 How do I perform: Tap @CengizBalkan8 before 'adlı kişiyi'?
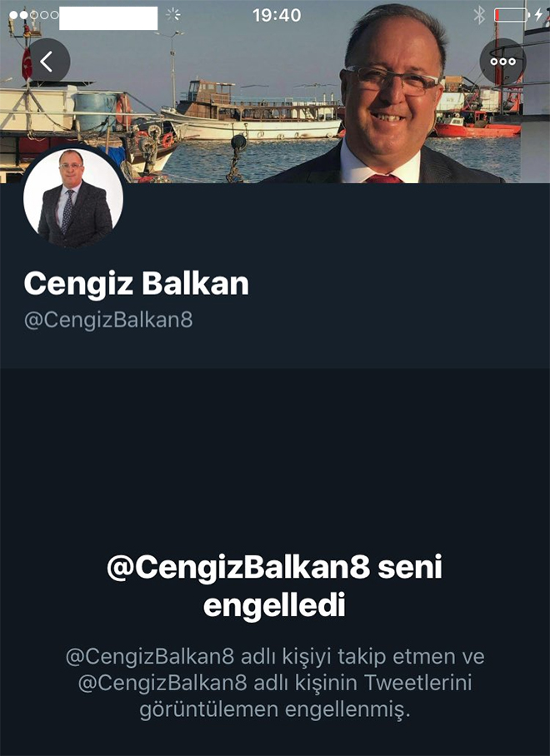click(x=150, y=657)
